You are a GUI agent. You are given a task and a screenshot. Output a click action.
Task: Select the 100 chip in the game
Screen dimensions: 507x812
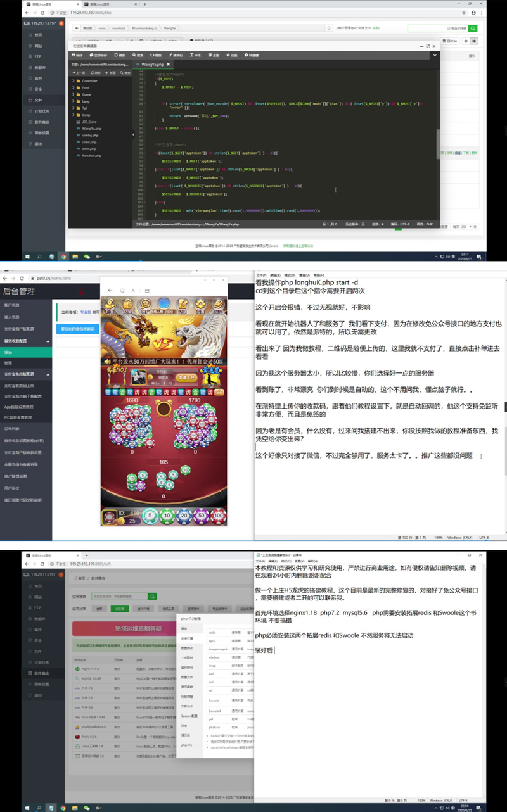(x=218, y=516)
